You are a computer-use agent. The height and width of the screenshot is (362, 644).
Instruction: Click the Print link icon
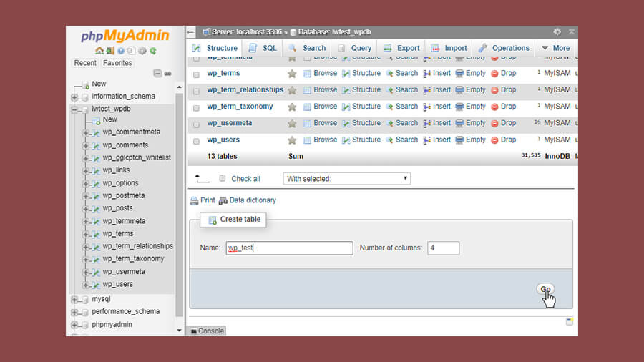[x=194, y=201]
